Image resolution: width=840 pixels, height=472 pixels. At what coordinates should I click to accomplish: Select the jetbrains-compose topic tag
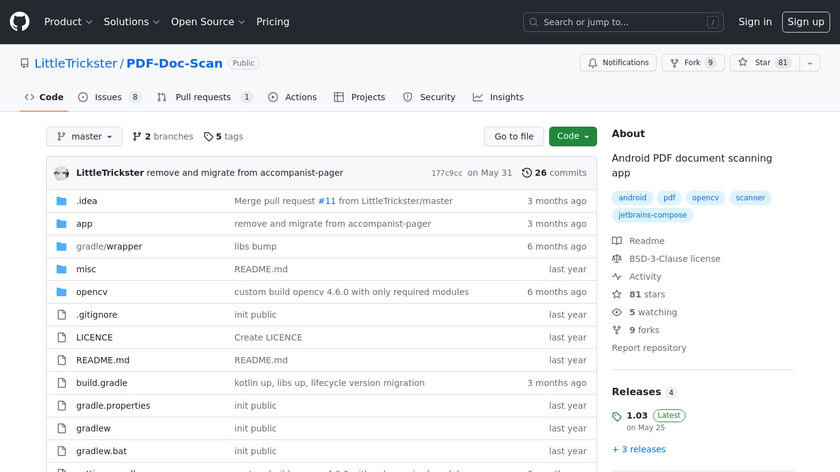click(652, 215)
